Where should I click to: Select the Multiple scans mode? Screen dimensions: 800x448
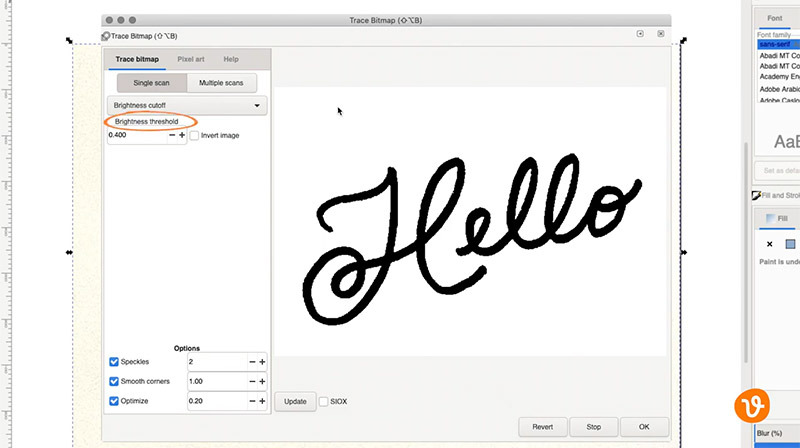click(221, 83)
